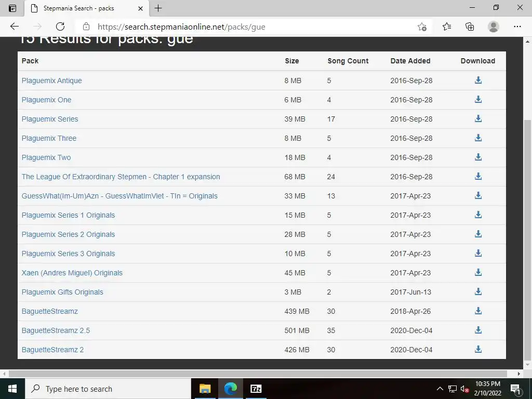The height and width of the screenshot is (399, 532).
Task: Download the 439 MB BaguetteStreamz pack
Action: click(x=478, y=311)
